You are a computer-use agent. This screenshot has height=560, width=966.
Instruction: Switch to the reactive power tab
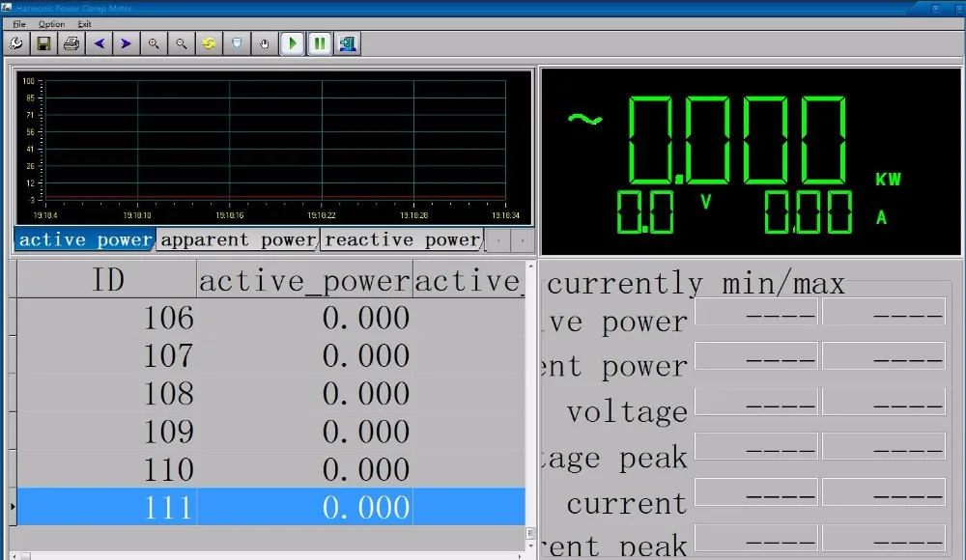[402, 239]
